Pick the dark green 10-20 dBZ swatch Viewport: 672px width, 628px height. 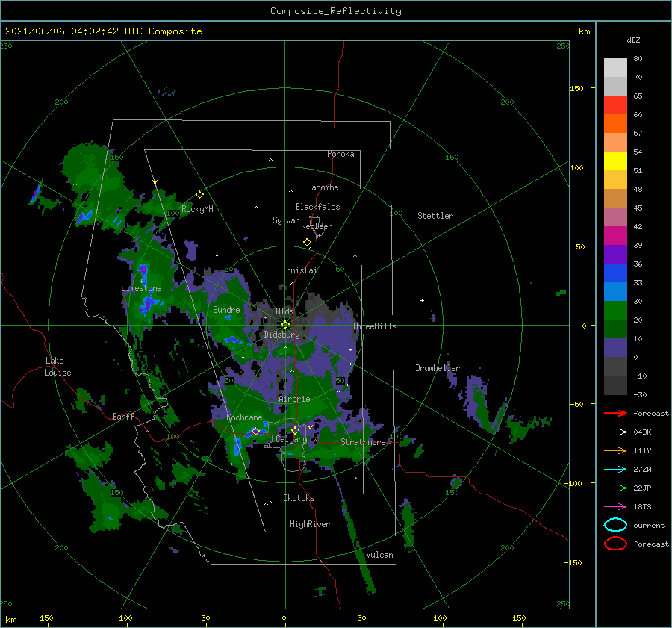click(615, 329)
